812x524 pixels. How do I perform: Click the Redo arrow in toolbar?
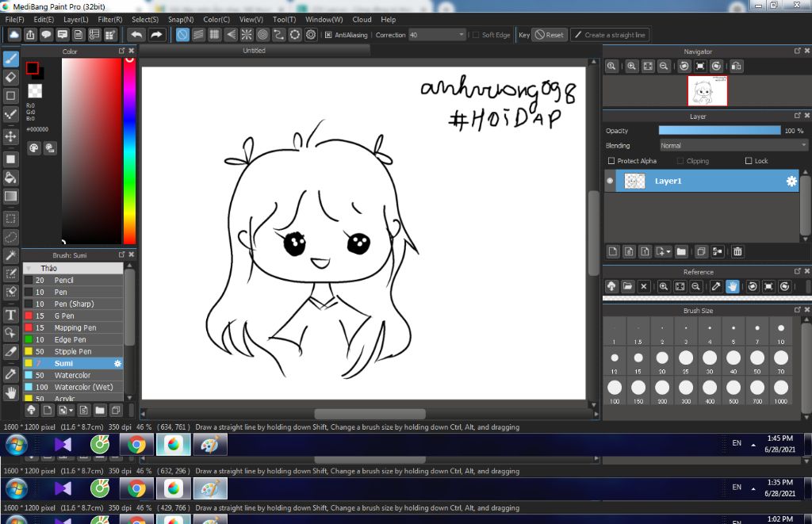click(x=156, y=35)
